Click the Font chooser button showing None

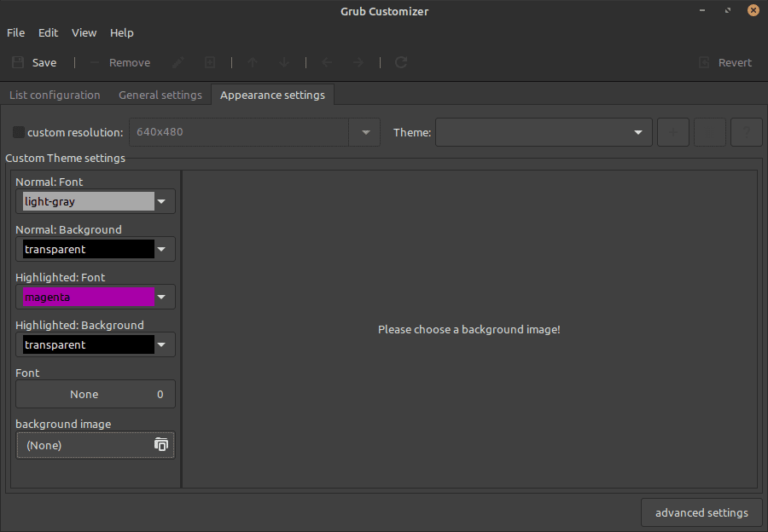[96, 394]
